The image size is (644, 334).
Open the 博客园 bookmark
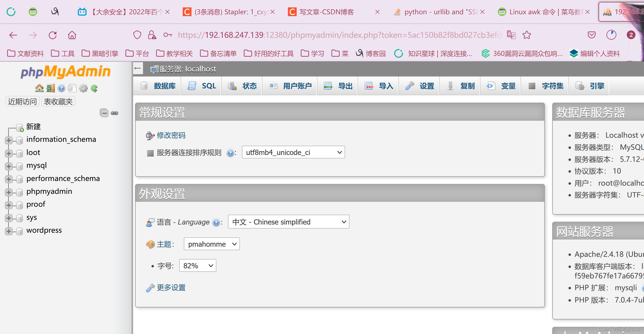(371, 53)
